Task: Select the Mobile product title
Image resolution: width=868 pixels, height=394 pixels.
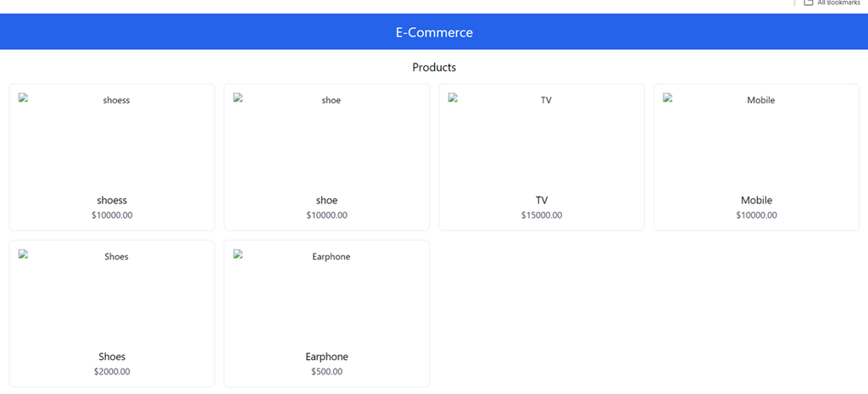Action: click(x=756, y=201)
